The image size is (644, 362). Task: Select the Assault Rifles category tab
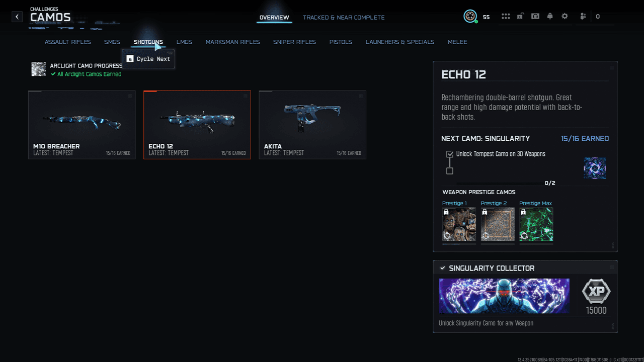[x=67, y=42]
